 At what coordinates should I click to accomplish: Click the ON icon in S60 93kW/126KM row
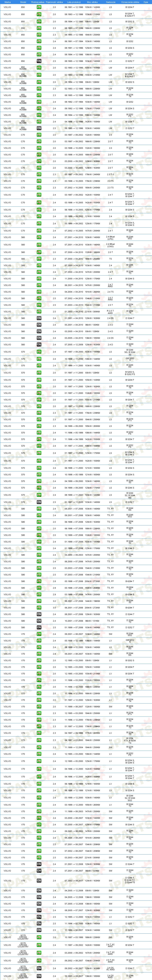click(x=39, y=331)
